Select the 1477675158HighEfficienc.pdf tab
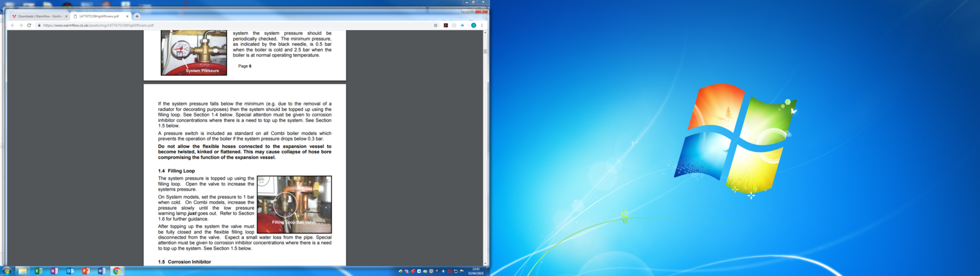 point(99,17)
